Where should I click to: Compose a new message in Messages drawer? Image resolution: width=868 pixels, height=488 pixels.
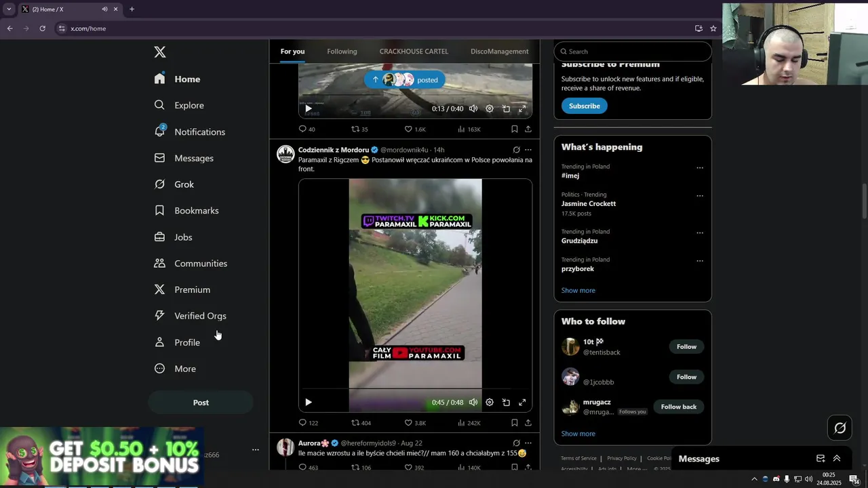click(x=821, y=459)
